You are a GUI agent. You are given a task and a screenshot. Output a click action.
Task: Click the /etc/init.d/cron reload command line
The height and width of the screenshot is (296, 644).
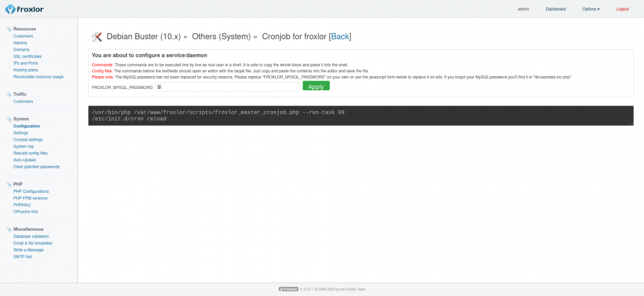[x=129, y=119]
